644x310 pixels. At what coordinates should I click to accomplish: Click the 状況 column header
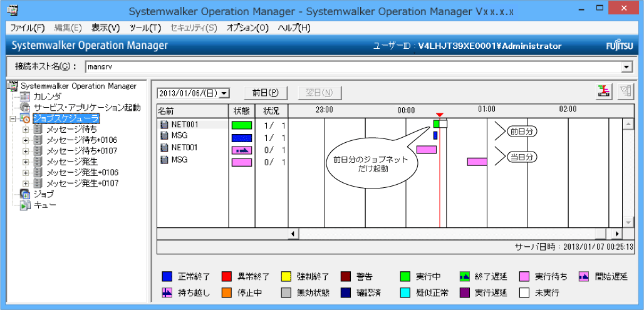click(x=271, y=111)
